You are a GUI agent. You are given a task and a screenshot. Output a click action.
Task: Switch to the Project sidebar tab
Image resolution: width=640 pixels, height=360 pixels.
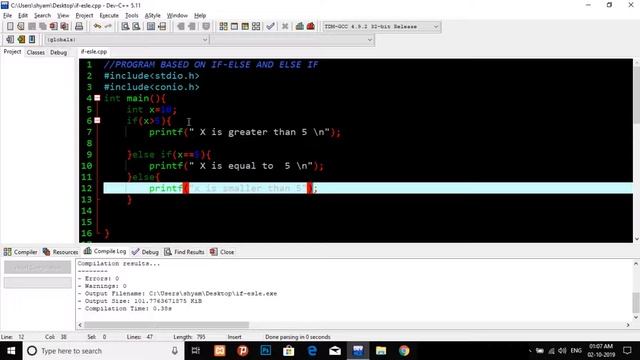coord(12,52)
